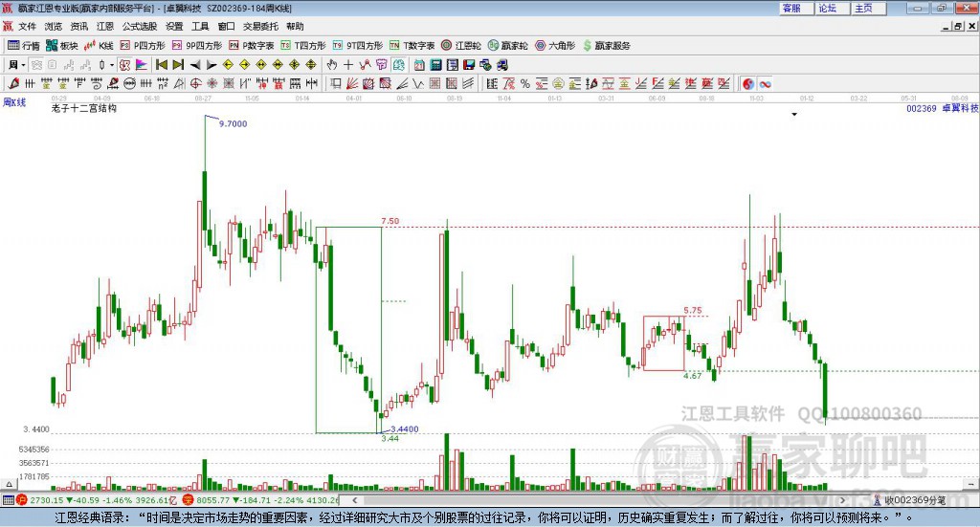Open the T数字表 tool

tap(412, 46)
